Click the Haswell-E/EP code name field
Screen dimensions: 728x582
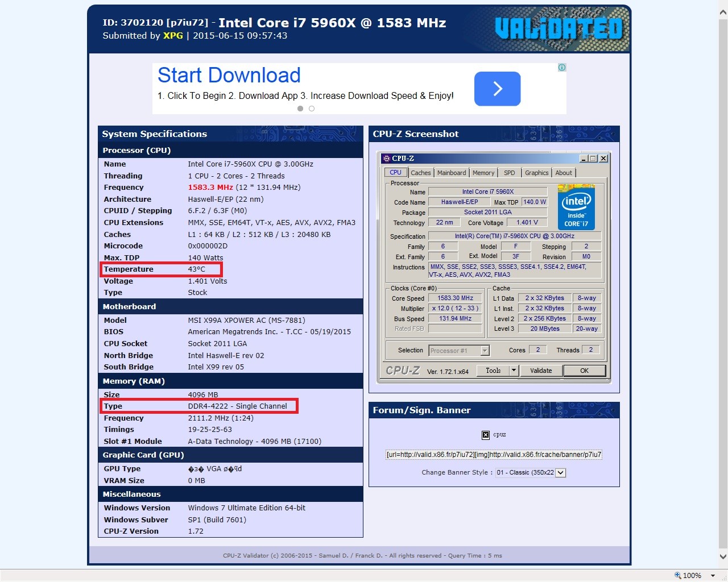point(459,202)
